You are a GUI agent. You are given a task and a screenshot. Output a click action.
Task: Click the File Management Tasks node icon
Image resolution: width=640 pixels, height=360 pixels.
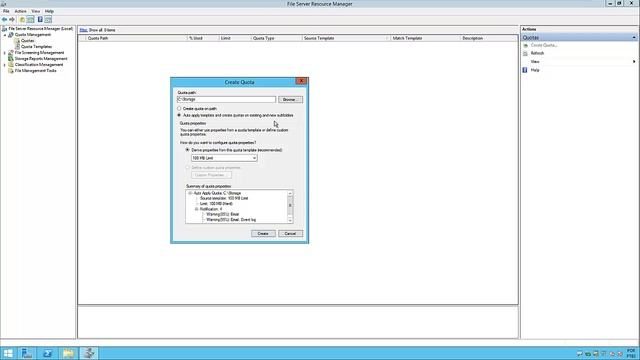click(11, 71)
